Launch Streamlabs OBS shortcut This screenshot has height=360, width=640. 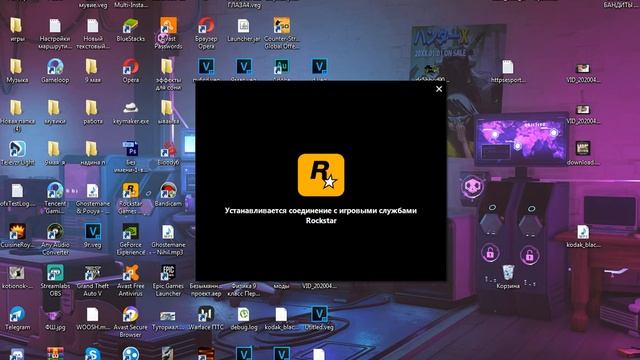(55, 280)
